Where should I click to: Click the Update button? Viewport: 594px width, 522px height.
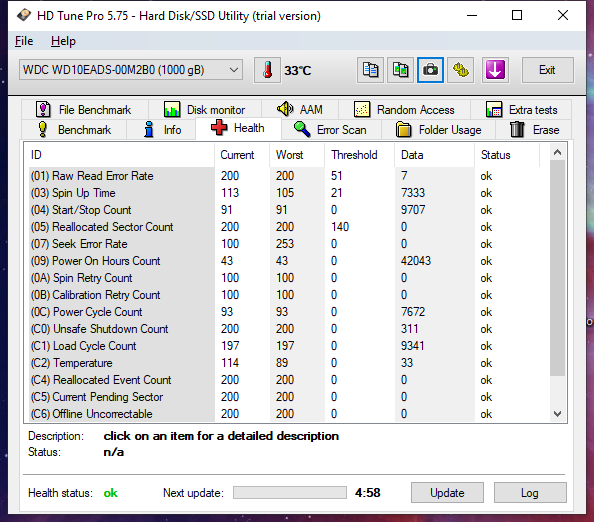point(447,493)
